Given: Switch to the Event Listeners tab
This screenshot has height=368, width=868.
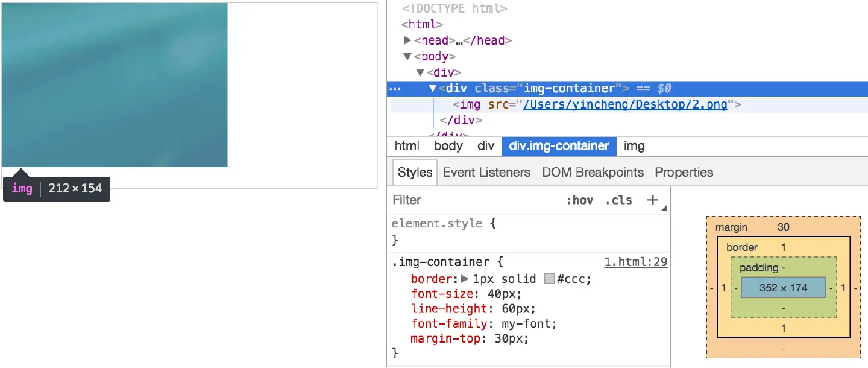Looking at the screenshot, I should coord(487,173).
